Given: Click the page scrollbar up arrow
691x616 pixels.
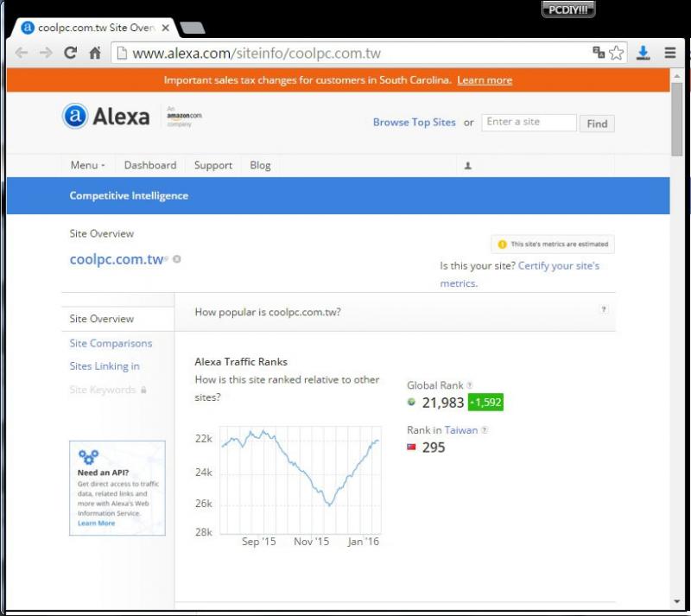Looking at the screenshot, I should coord(677,76).
